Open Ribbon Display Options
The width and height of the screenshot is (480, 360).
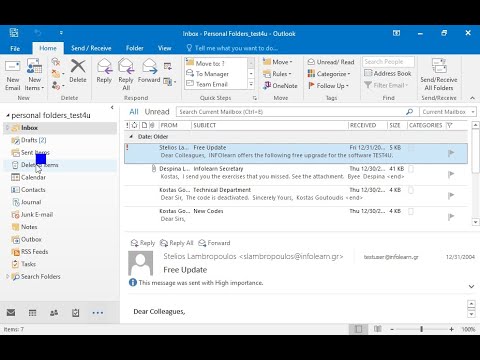396,33
